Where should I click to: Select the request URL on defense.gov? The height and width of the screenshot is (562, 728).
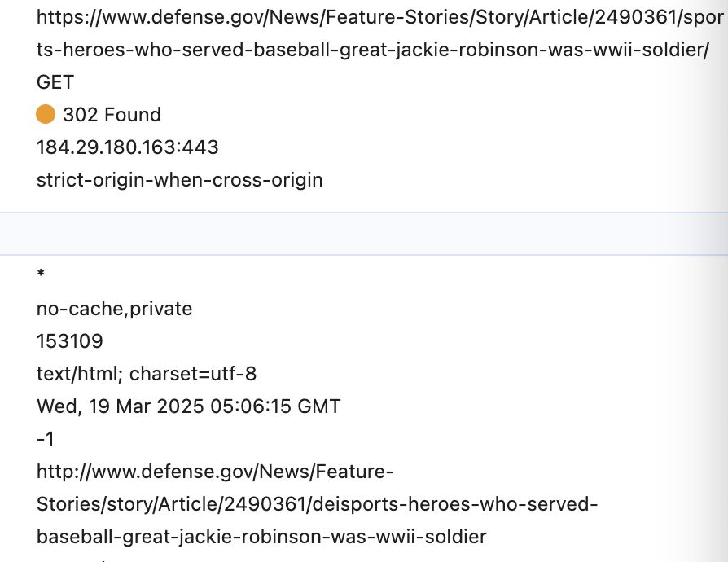pyautogui.click(x=379, y=33)
